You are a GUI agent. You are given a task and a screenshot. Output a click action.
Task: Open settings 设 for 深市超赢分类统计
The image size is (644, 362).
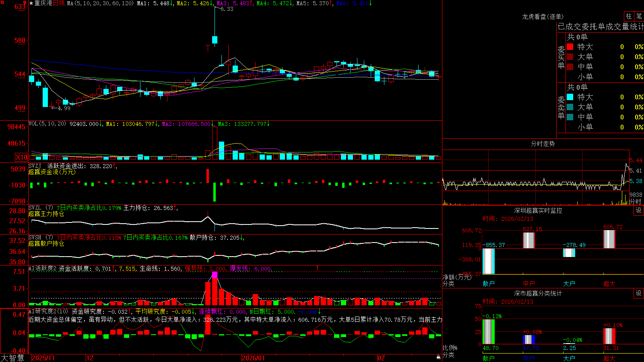(639, 293)
